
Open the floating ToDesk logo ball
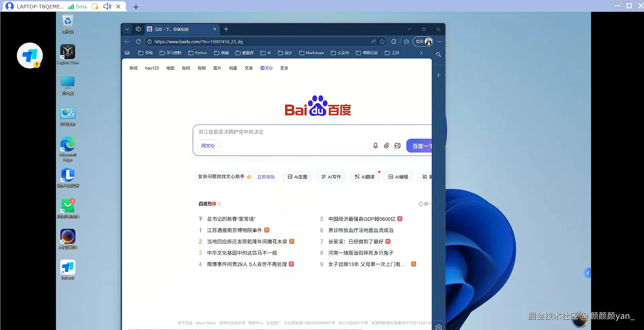click(x=30, y=55)
